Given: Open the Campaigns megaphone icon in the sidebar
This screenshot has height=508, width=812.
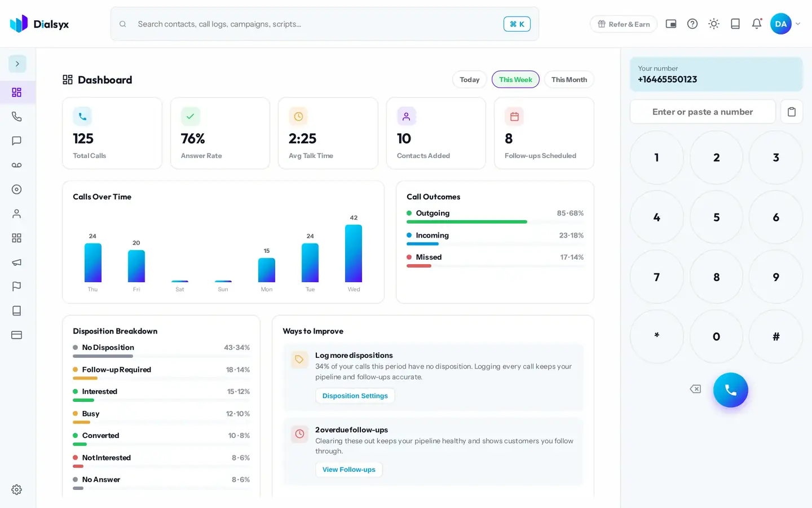Looking at the screenshot, I should click(x=17, y=262).
